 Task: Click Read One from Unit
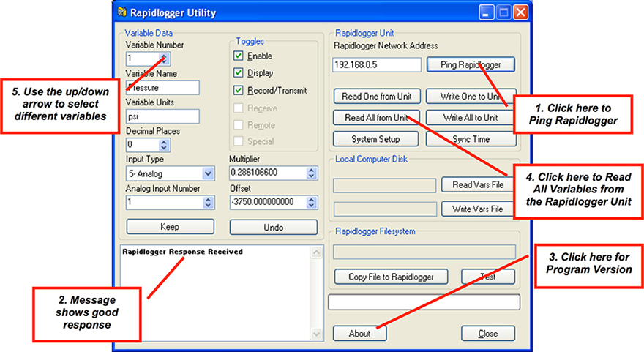(377, 96)
